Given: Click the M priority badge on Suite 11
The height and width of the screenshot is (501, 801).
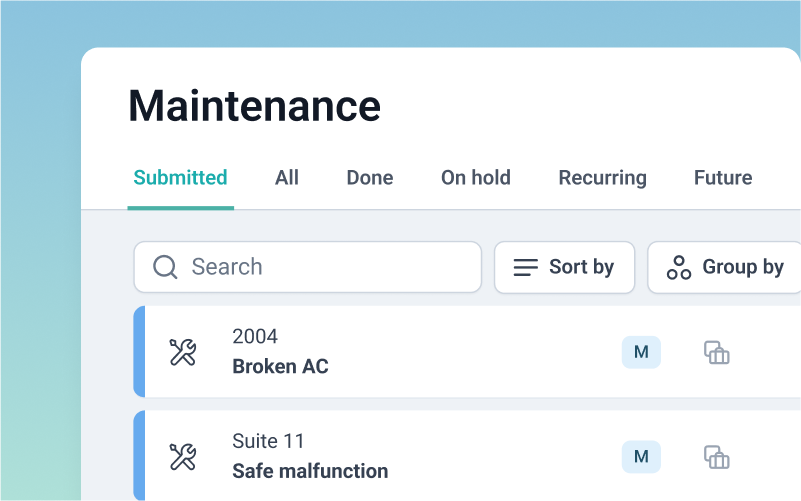Looking at the screenshot, I should pos(641,457).
